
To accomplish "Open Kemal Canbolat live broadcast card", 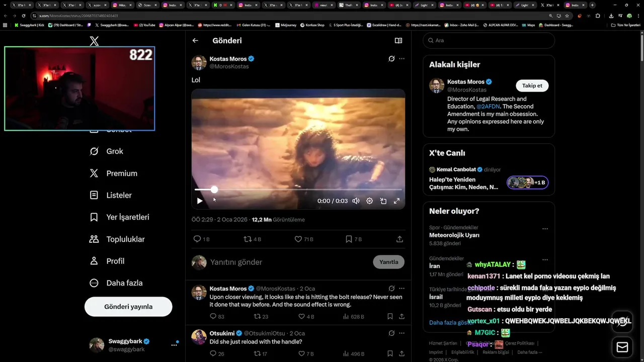I will pyautogui.click(x=489, y=178).
